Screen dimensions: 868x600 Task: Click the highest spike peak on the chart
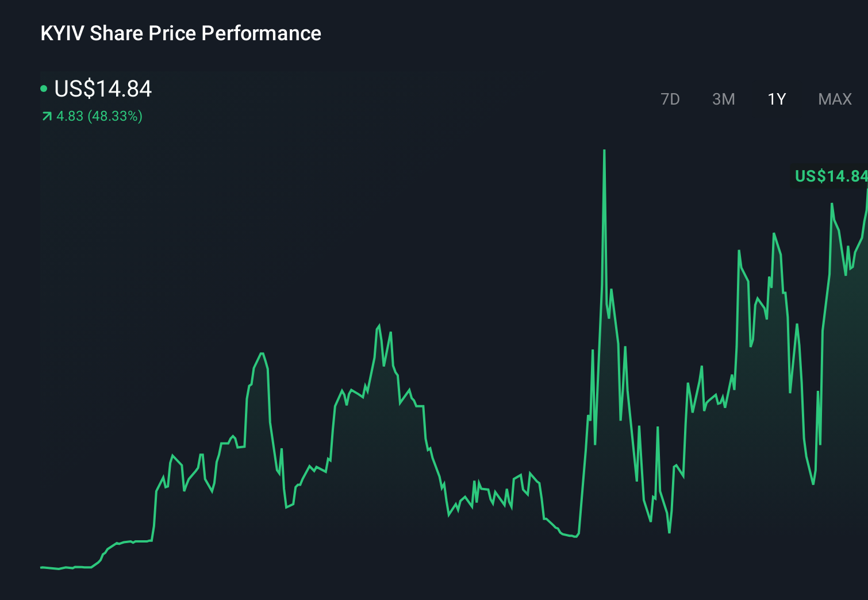tap(605, 151)
